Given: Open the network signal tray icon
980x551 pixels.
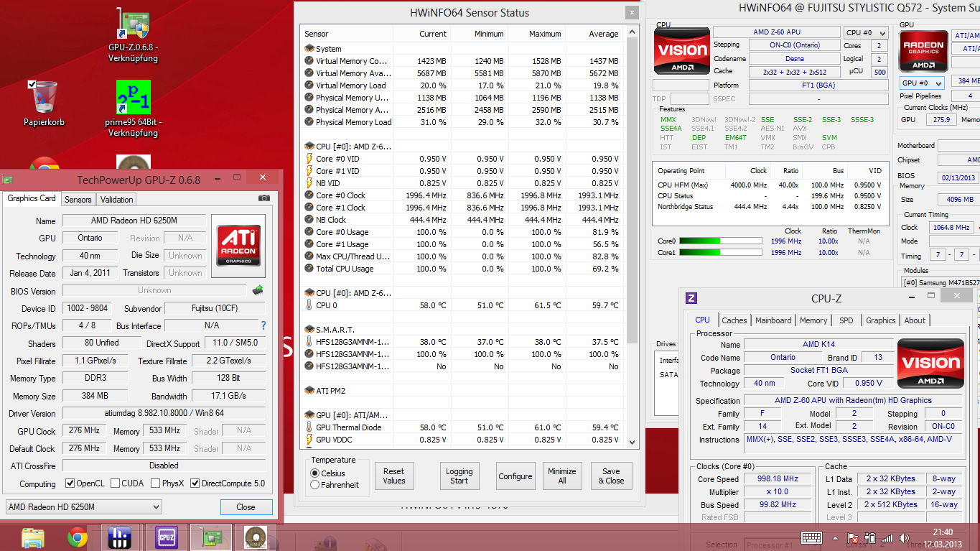Looking at the screenshot, I should (x=887, y=537).
